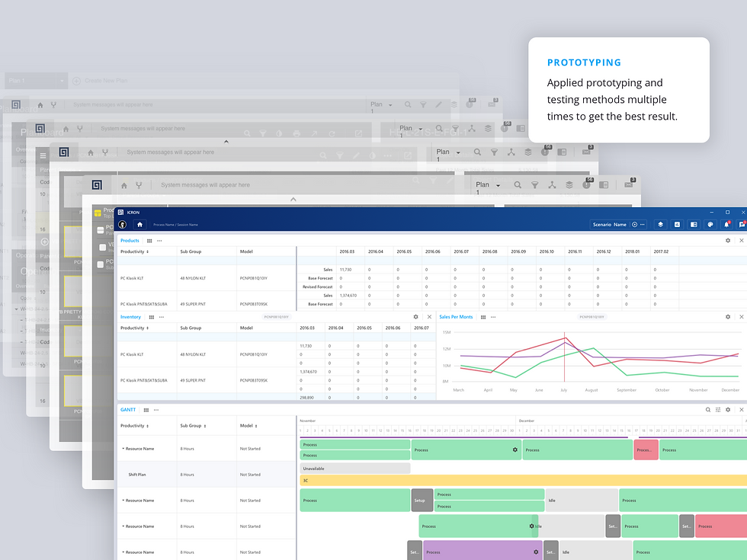Search within the GANTT panel
The width and height of the screenshot is (747, 560).
pos(708,410)
